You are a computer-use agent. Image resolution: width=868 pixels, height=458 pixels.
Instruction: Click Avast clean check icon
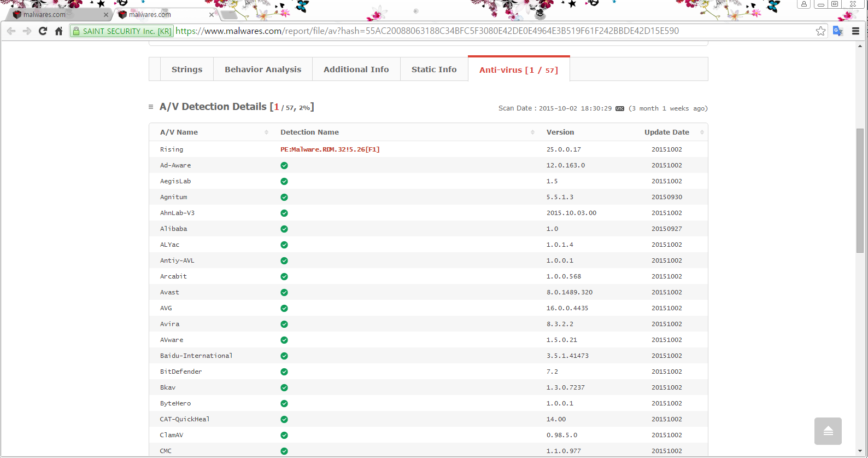284,292
